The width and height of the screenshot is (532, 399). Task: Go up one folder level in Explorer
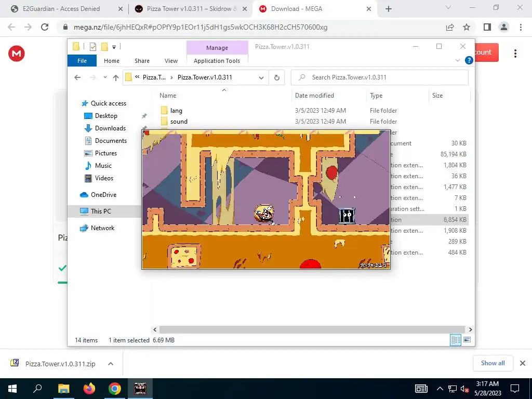pyautogui.click(x=116, y=78)
